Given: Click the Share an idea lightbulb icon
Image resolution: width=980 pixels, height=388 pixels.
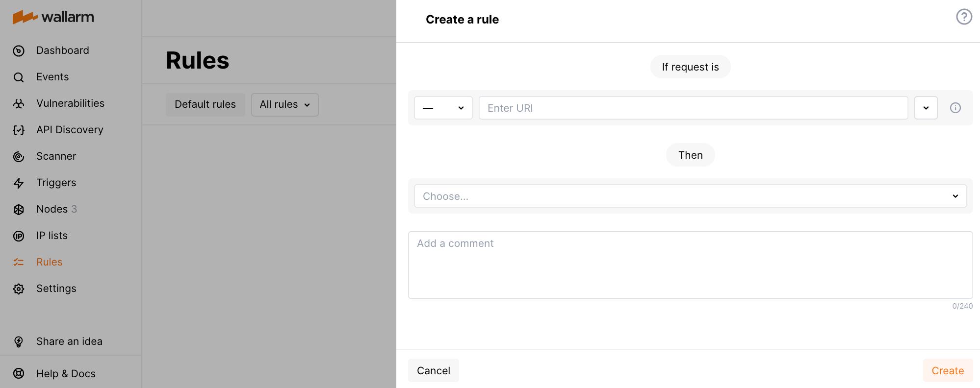Looking at the screenshot, I should [19, 342].
